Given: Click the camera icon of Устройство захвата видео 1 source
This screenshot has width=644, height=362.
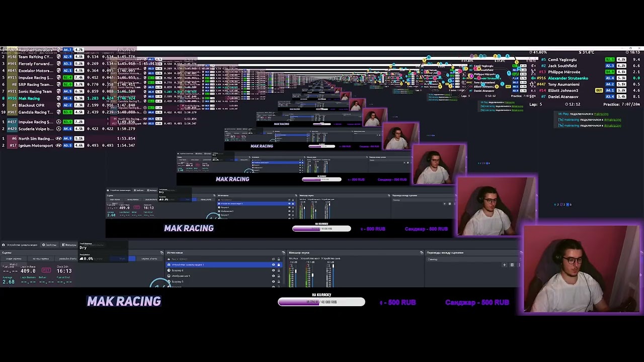Looking at the screenshot, I should tap(169, 264).
